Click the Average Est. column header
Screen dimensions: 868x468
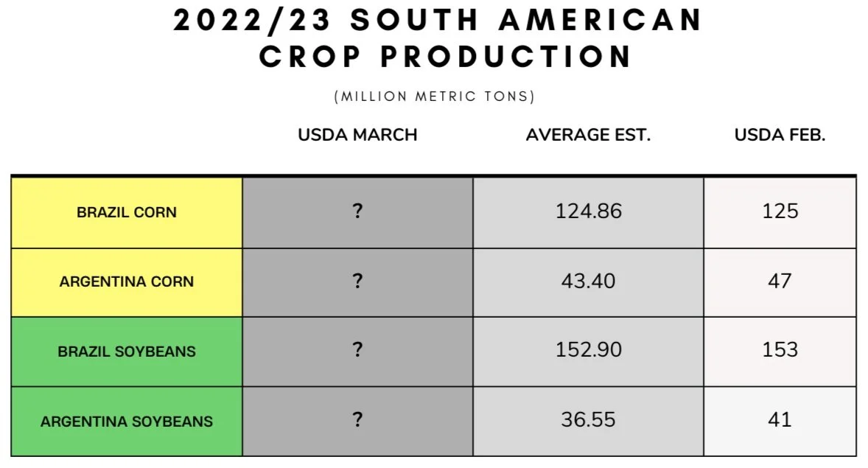tap(588, 135)
